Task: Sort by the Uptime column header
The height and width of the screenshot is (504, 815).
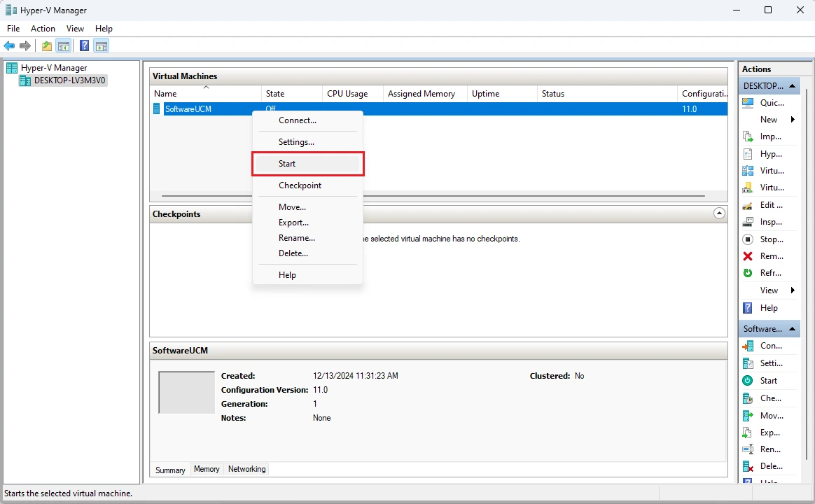Action: click(x=502, y=94)
